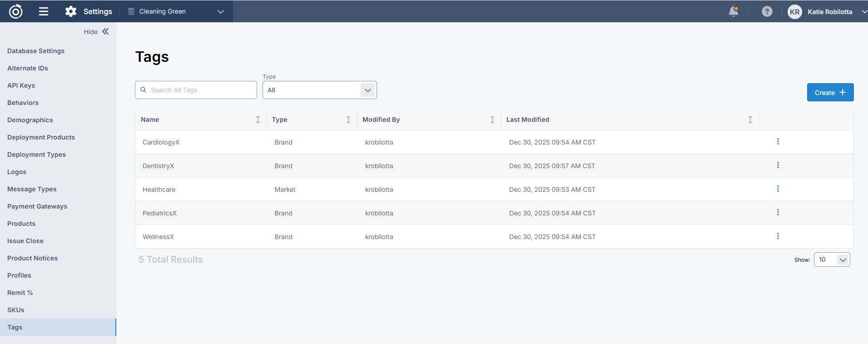This screenshot has width=868, height=344.
Task: Open the hamburger navigation menu
Action: pyautogui.click(x=44, y=11)
